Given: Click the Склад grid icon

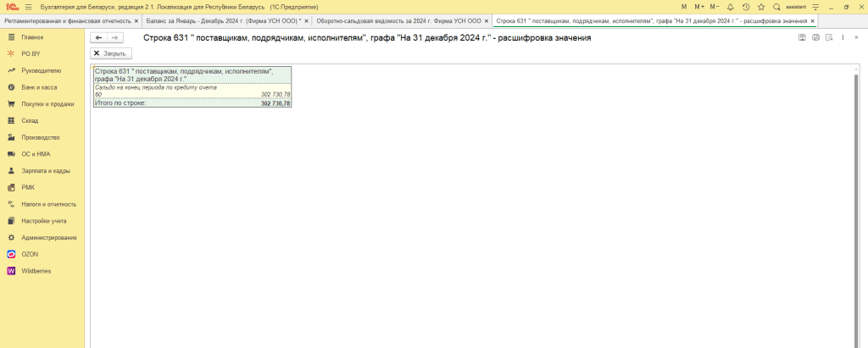Looking at the screenshot, I should (x=10, y=120).
